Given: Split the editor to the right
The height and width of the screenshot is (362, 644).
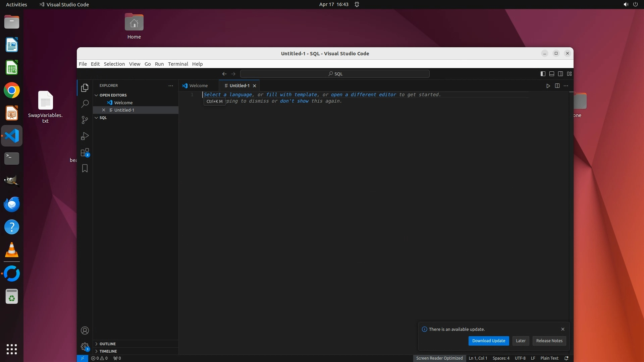Looking at the screenshot, I should [557, 86].
